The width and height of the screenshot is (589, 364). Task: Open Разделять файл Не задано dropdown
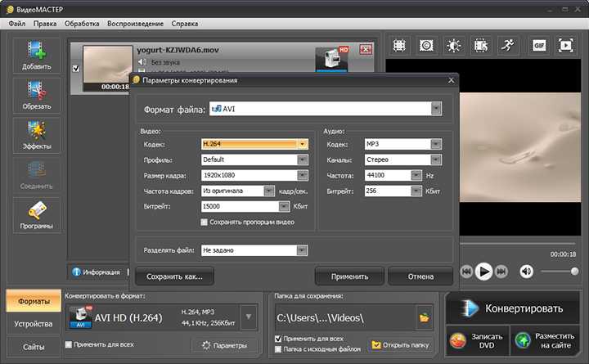302,250
